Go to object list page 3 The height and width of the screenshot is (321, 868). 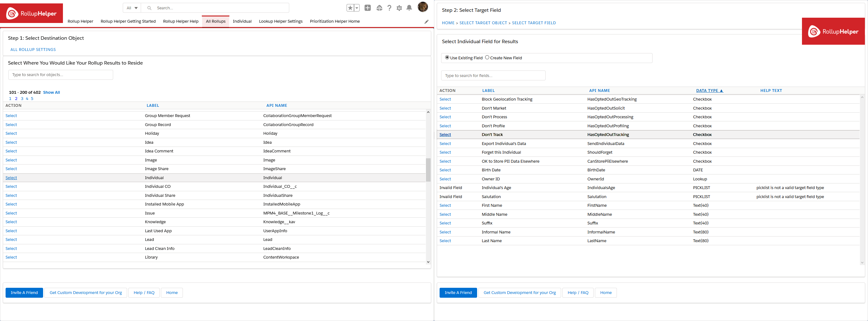pyautogui.click(x=22, y=99)
